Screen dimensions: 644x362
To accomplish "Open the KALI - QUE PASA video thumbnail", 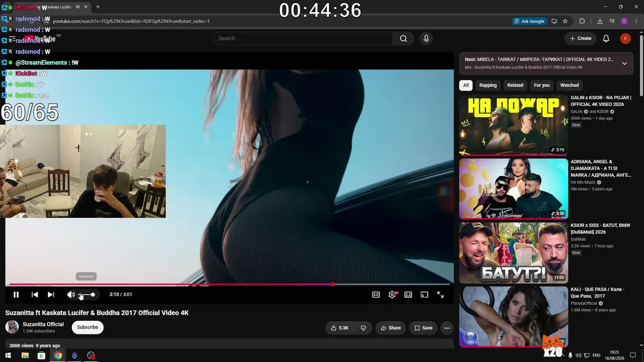I will point(513,317).
